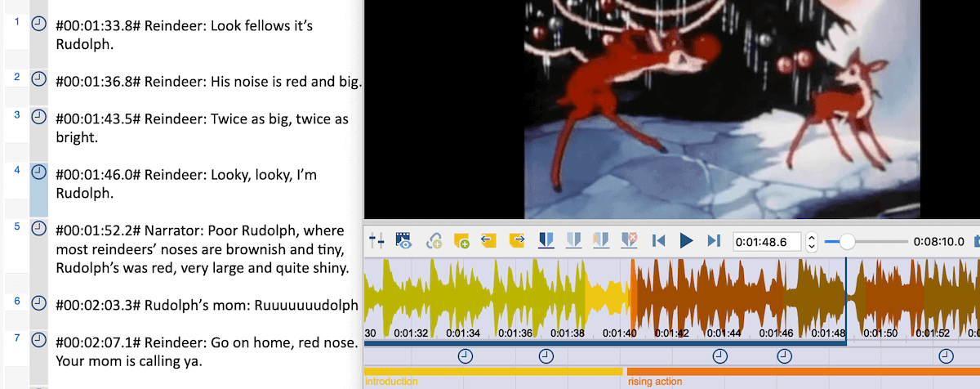980x389 pixels.
Task: Click timeline timestamp marker near 0:01:46
Action: (784, 355)
